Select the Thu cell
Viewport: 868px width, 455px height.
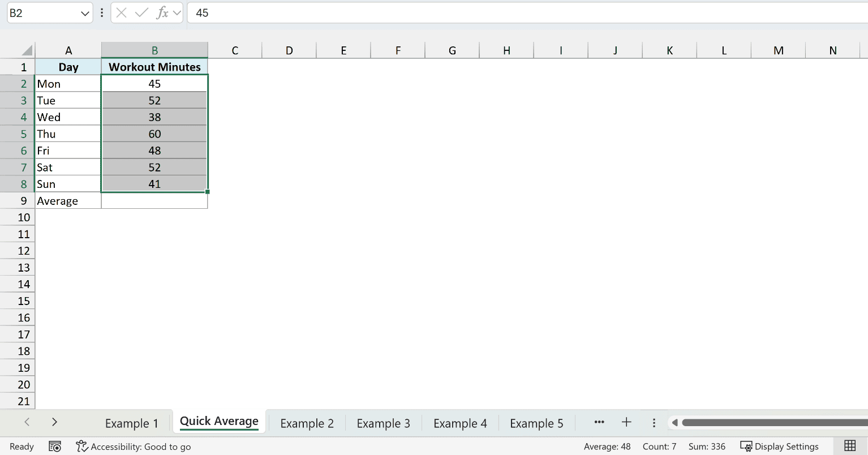click(68, 134)
